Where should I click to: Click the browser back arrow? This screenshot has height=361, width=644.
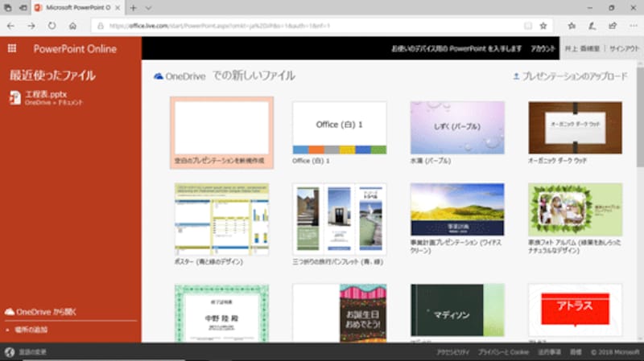click(x=11, y=26)
